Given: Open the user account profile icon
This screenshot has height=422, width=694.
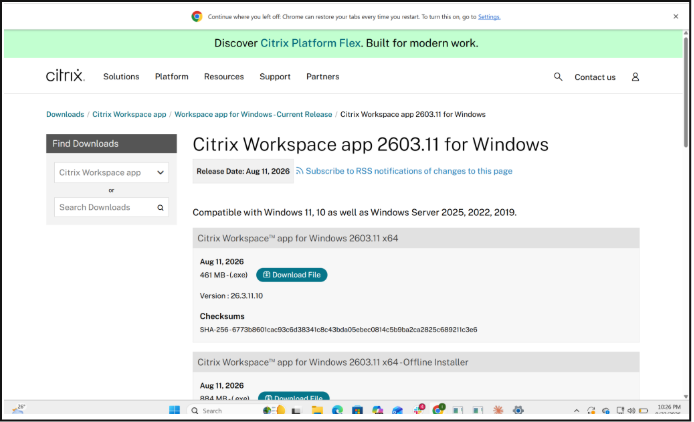Looking at the screenshot, I should (x=635, y=77).
